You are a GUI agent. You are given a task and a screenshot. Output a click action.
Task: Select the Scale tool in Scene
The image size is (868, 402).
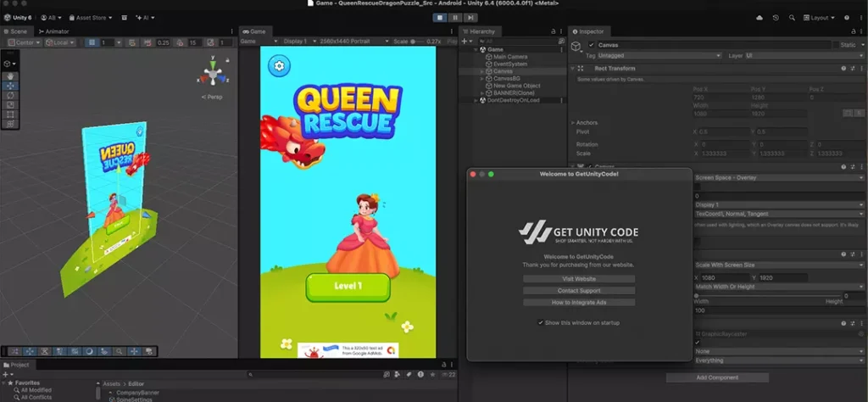coord(10,104)
